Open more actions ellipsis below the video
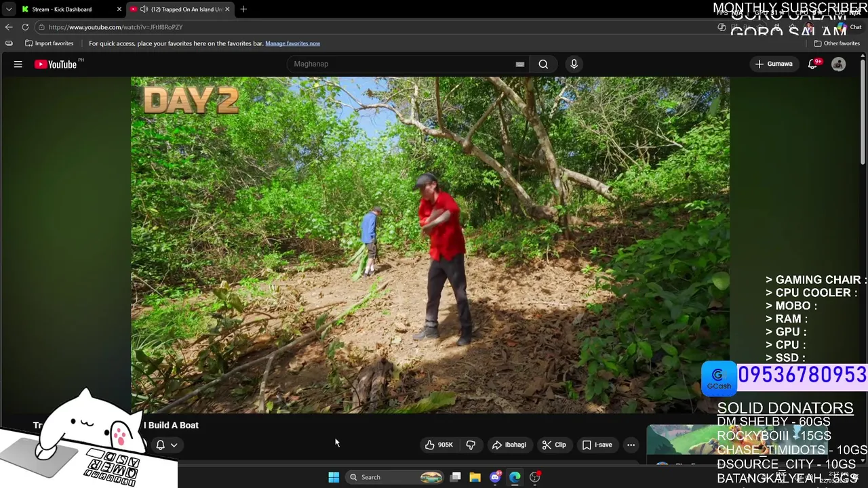 tap(631, 445)
